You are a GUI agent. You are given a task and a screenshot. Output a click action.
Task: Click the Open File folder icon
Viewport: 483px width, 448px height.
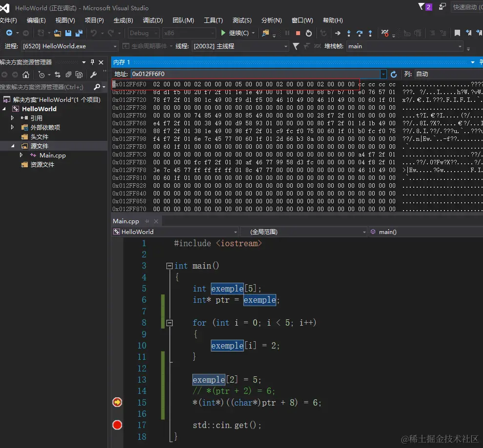tap(57, 33)
